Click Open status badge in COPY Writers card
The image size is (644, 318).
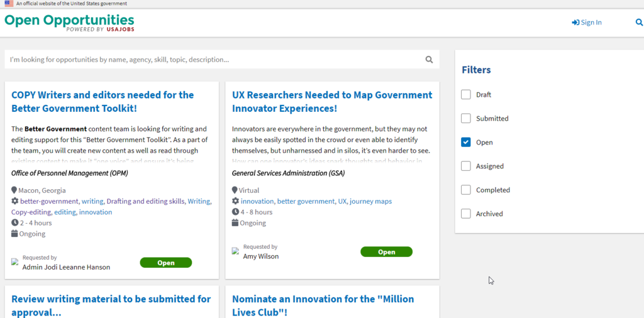166,263
